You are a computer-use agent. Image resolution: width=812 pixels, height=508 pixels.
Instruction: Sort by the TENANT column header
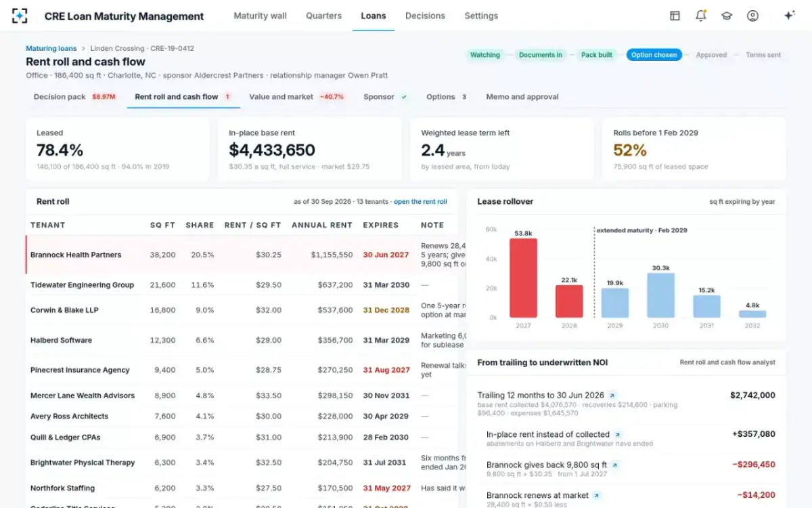48,225
